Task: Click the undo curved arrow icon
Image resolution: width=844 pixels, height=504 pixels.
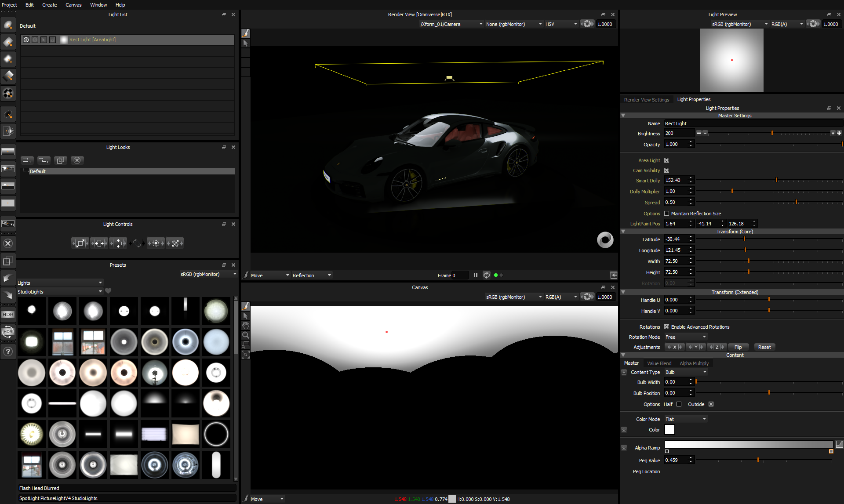Action: pyautogui.click(x=8, y=278)
